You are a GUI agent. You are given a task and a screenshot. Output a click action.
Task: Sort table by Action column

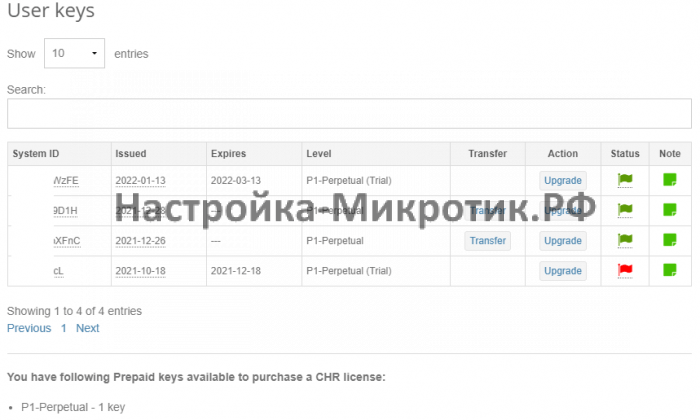coord(563,154)
